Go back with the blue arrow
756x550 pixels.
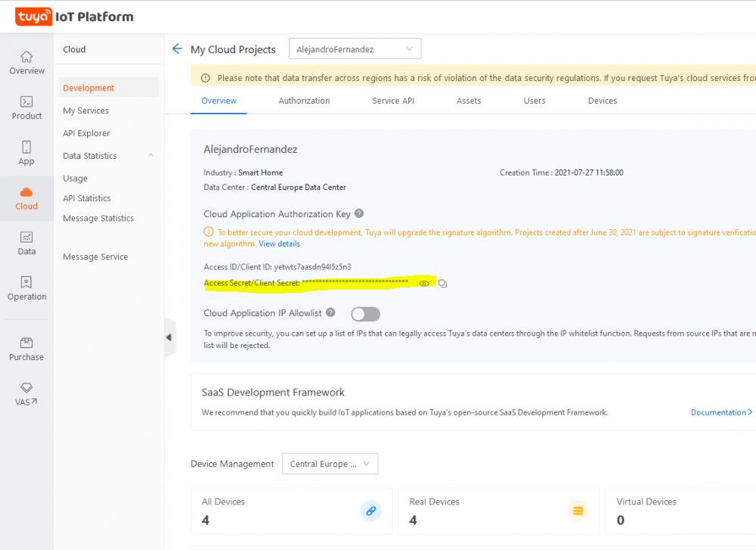click(178, 48)
